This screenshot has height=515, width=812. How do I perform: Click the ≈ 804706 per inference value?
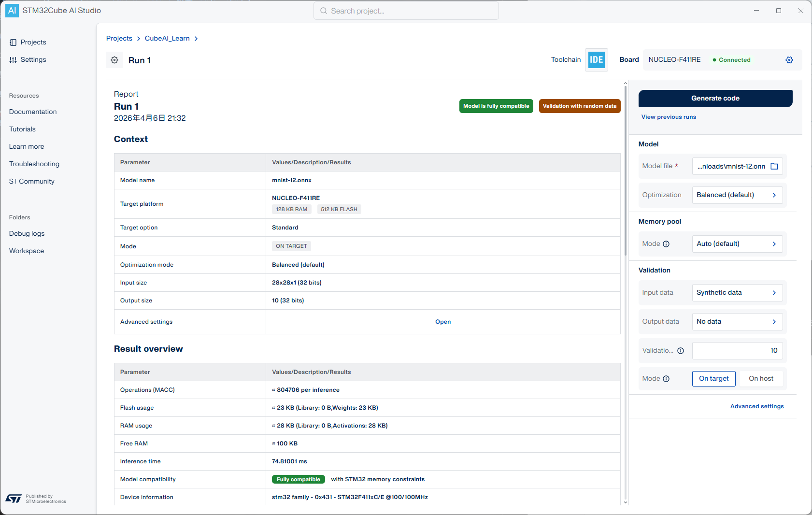coord(306,390)
